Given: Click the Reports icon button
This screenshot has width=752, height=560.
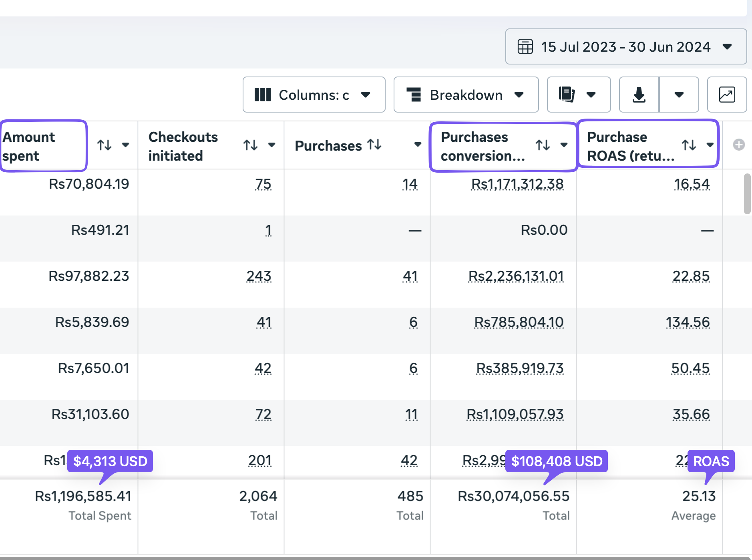Looking at the screenshot, I should [567, 95].
